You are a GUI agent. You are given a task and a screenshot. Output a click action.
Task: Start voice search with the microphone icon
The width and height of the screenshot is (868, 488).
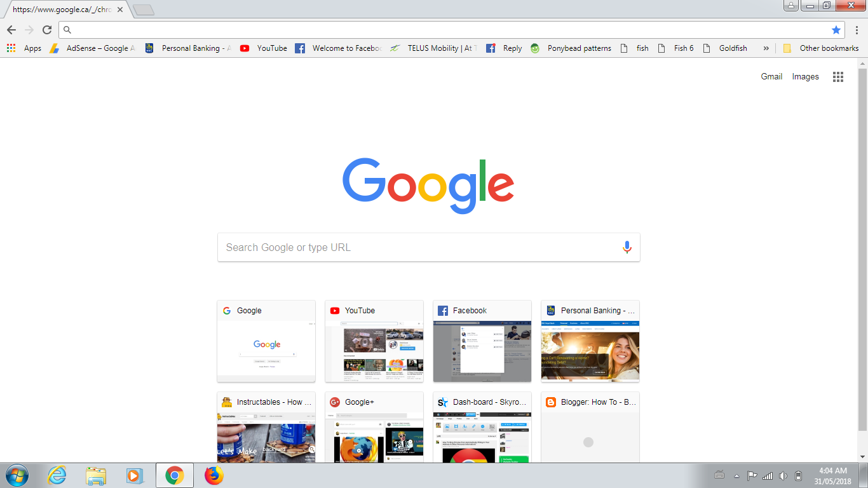(x=627, y=247)
